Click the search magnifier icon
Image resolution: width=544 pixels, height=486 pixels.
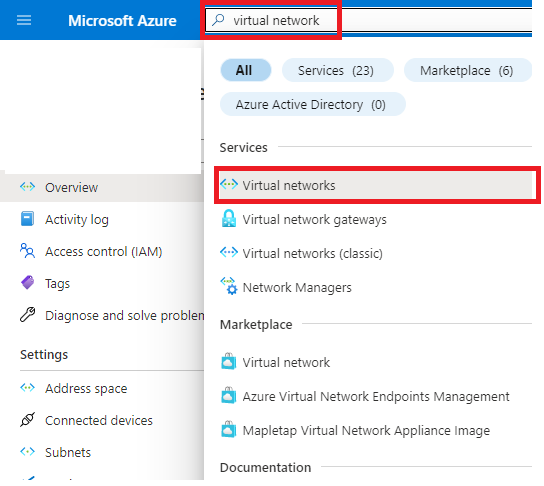[218, 20]
